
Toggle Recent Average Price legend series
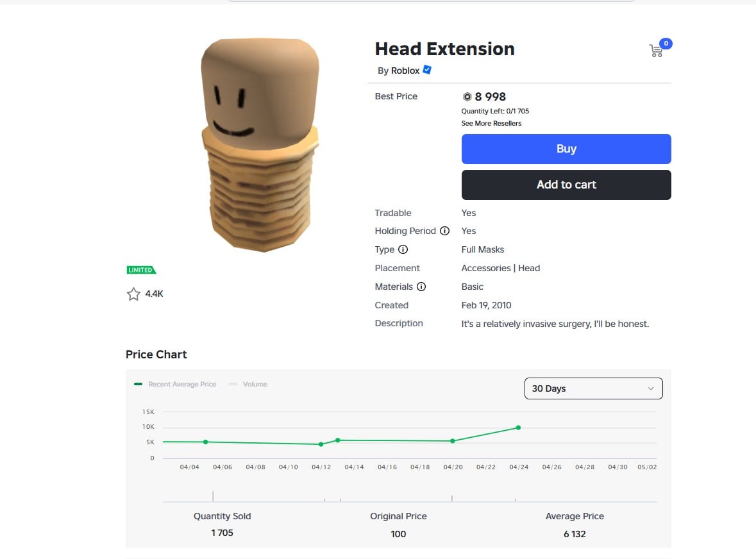pyautogui.click(x=176, y=384)
